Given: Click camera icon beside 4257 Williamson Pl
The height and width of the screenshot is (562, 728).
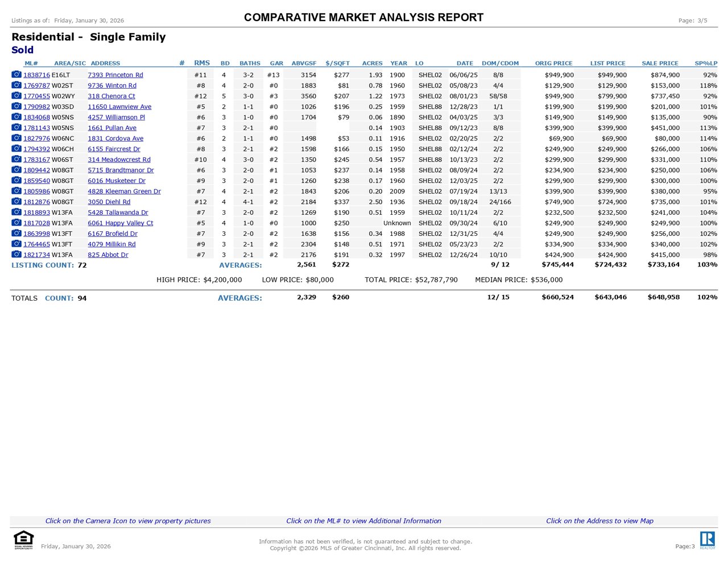Looking at the screenshot, I should pos(16,117).
